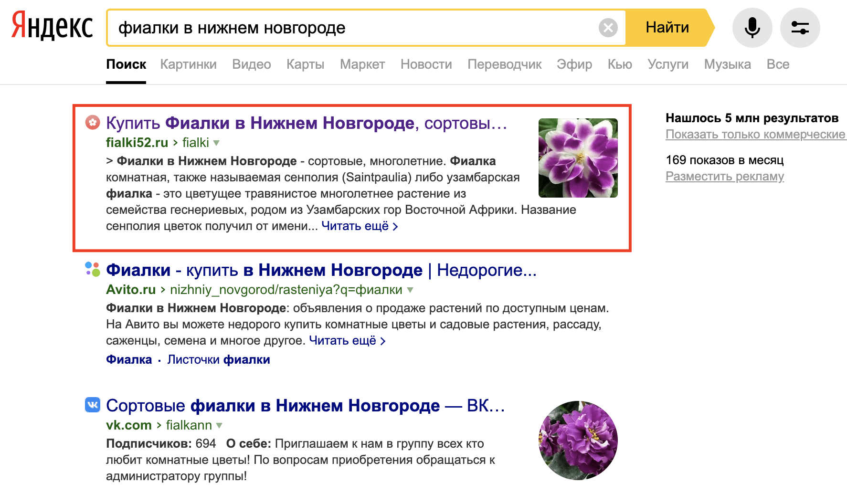Image resolution: width=847 pixels, height=504 pixels.
Task: Open search settings via the sliders icon
Action: [x=800, y=28]
